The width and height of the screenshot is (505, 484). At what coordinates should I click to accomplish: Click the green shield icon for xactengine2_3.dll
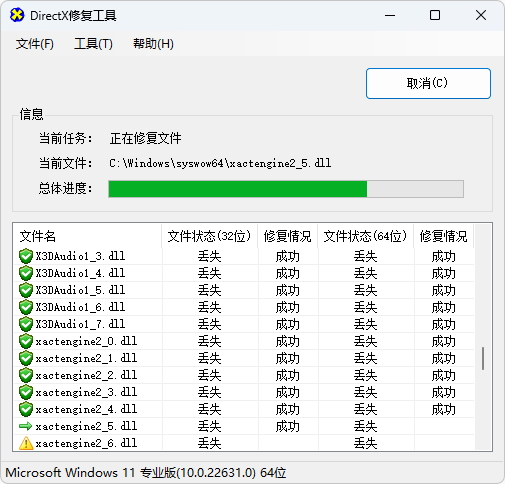tap(26, 392)
